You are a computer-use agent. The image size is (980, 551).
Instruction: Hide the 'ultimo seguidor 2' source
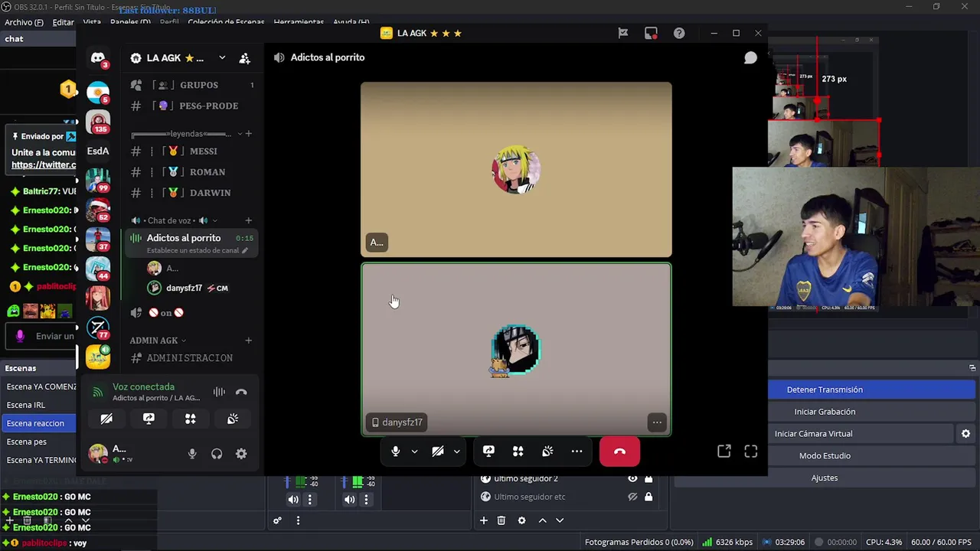click(632, 478)
